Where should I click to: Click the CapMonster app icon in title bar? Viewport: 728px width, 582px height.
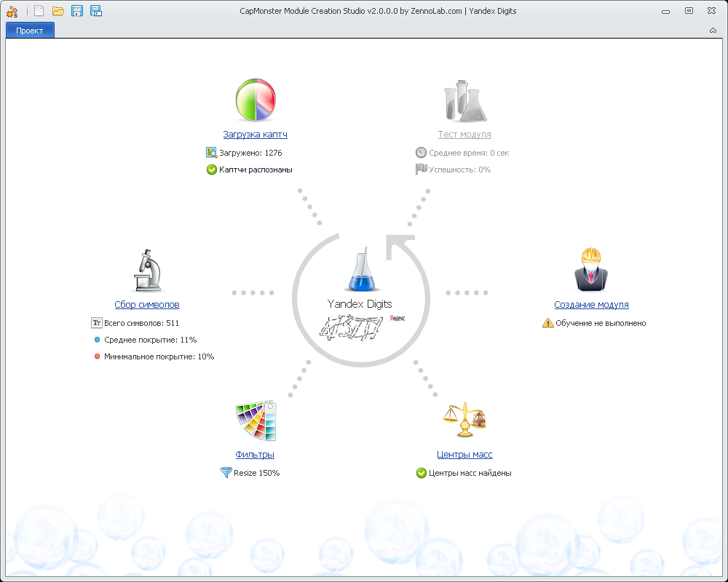[12, 11]
